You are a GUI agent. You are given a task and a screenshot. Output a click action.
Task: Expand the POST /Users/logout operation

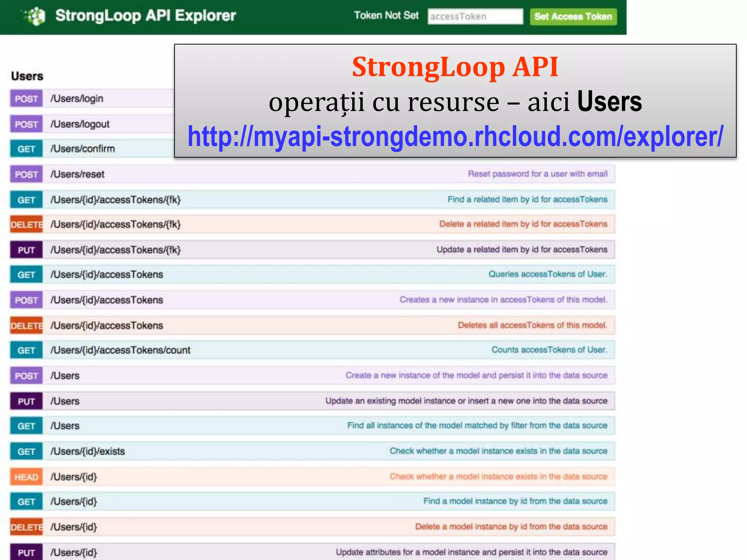point(80,124)
